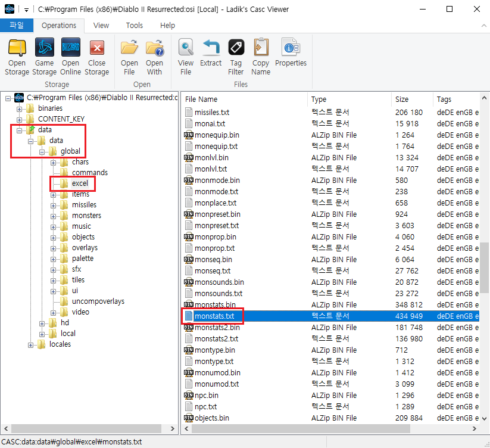Image resolution: width=490 pixels, height=448 pixels.
Task: Select the uncompoverlays folder in tree
Action: pyautogui.click(x=98, y=301)
